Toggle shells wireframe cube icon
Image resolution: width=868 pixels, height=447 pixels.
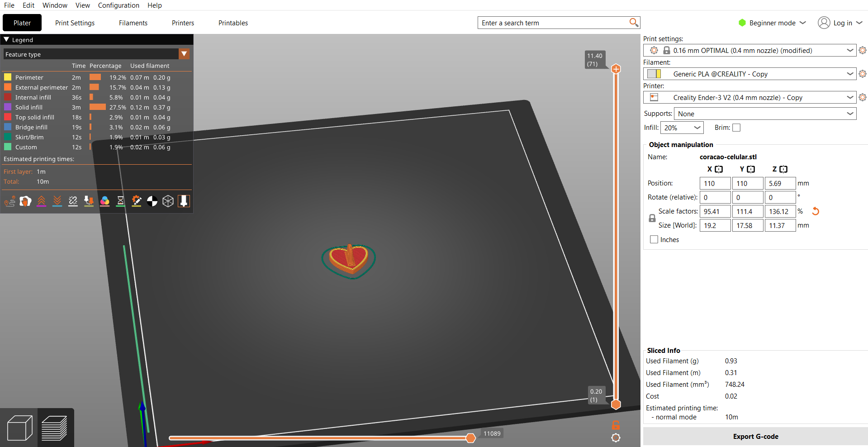(x=168, y=201)
